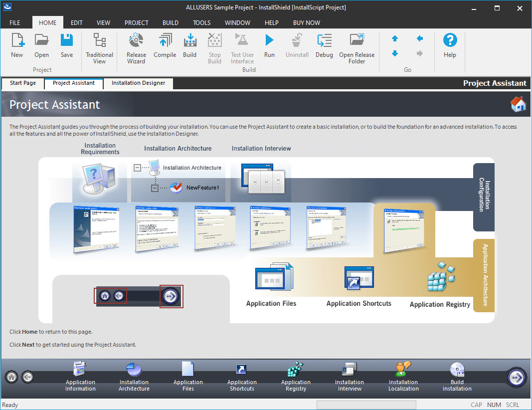Open the TOOLS menu
The width and height of the screenshot is (532, 410).
(201, 23)
